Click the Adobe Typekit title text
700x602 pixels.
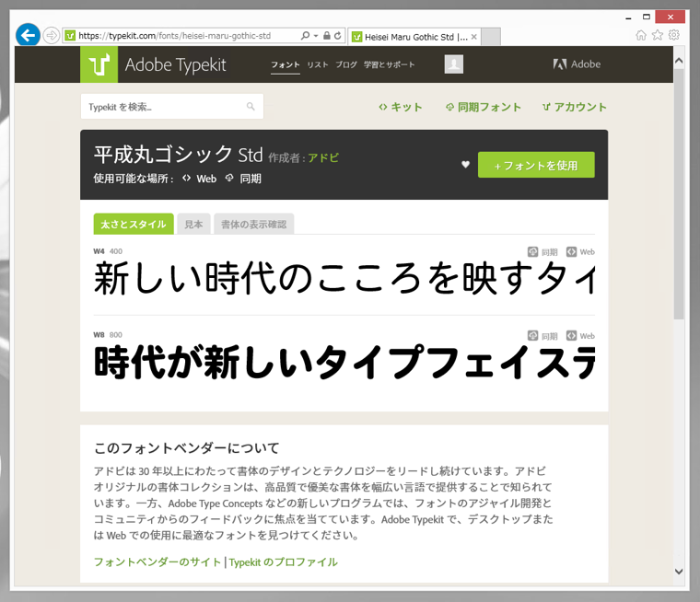(x=175, y=64)
